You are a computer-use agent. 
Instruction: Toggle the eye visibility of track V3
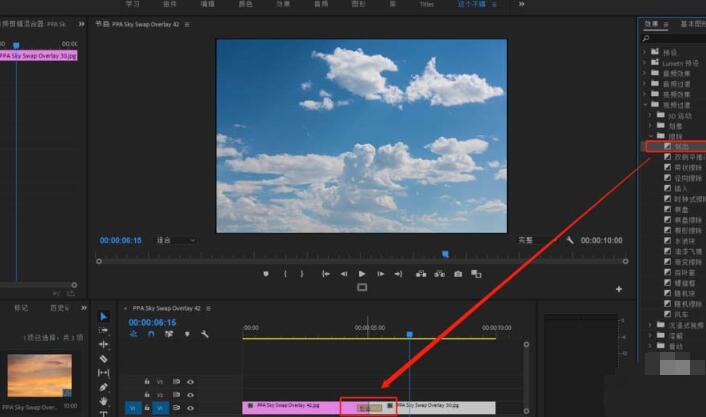point(190,381)
